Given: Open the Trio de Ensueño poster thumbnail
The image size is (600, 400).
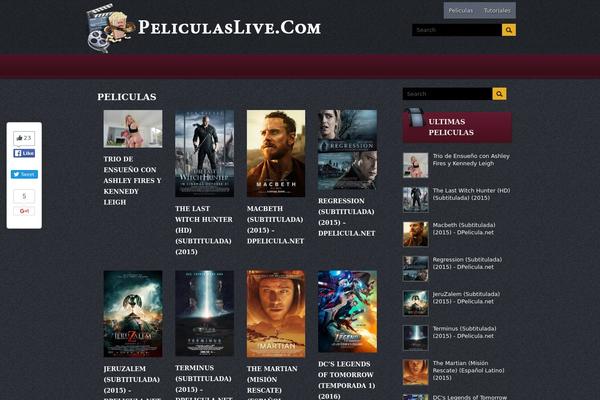Looking at the screenshot, I should 133,129.
